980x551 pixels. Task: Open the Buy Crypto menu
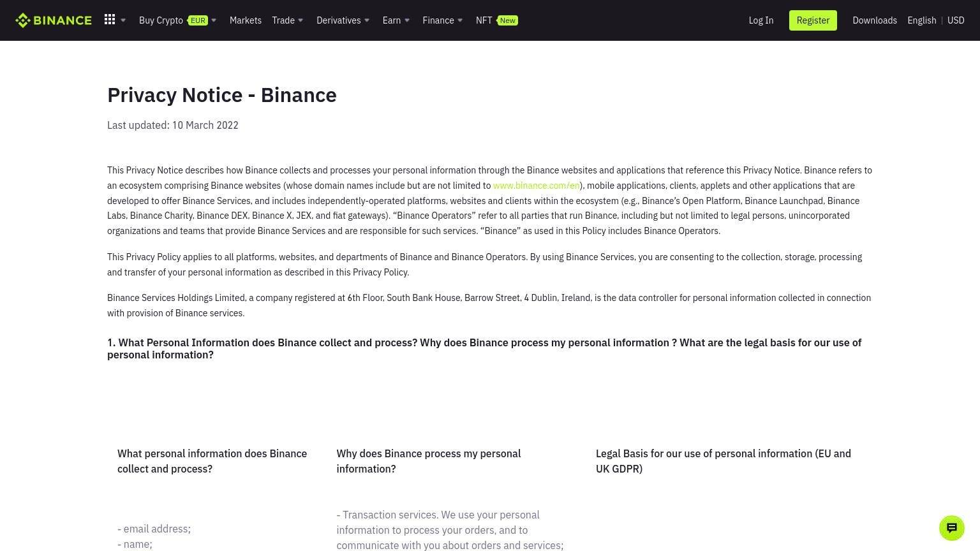click(161, 20)
